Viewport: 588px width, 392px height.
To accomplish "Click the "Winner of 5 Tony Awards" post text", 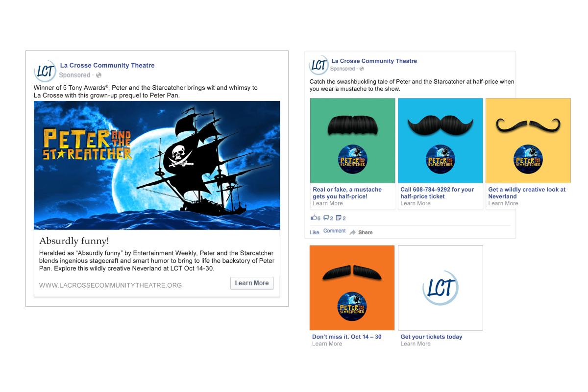I will pyautogui.click(x=146, y=92).
